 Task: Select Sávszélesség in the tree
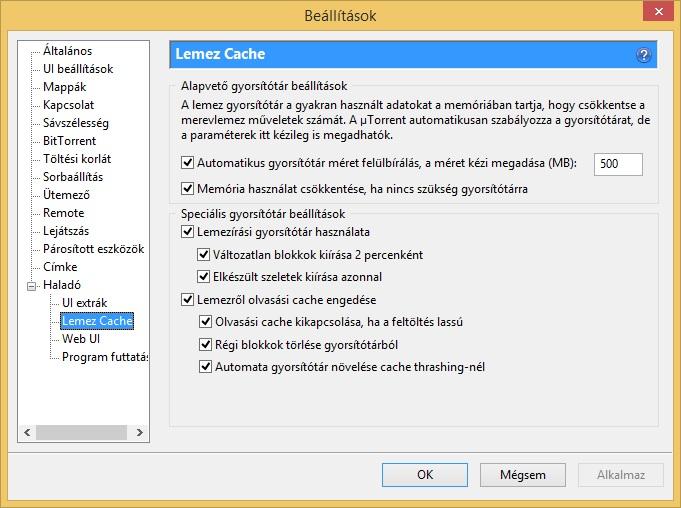coord(76,123)
